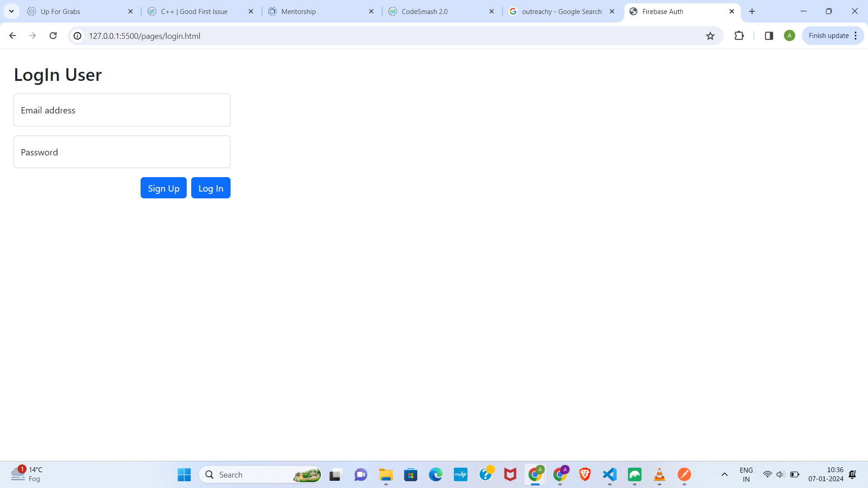Expand the Chrome three-dot menu
Screen dimensions: 868x488
[x=856, y=36]
